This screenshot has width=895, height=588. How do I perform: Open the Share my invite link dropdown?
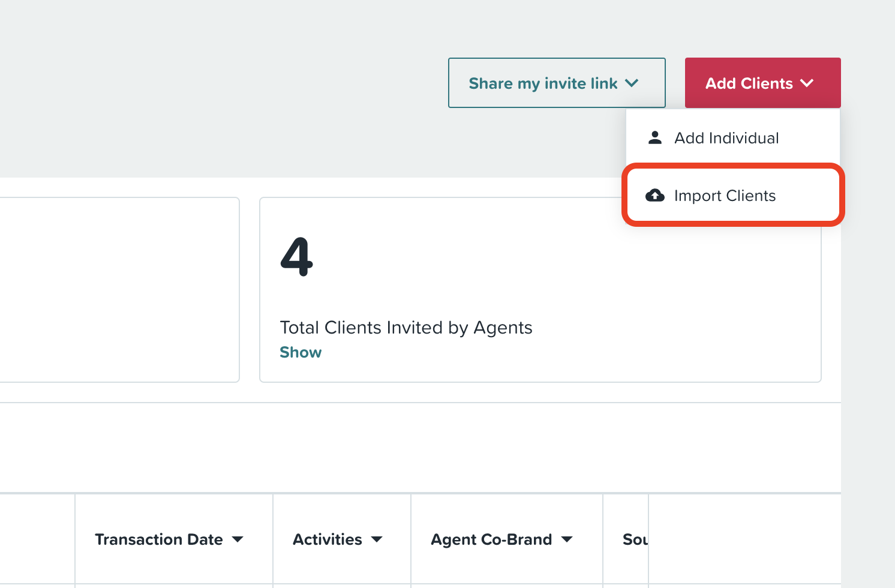click(557, 83)
